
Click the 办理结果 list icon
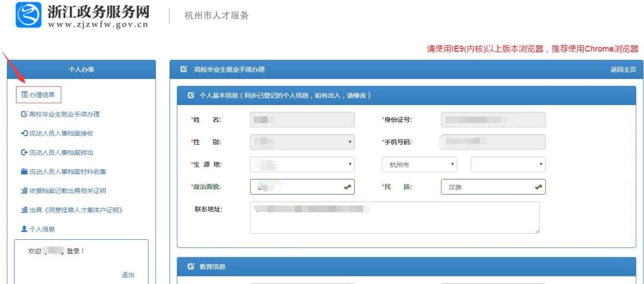(x=24, y=95)
